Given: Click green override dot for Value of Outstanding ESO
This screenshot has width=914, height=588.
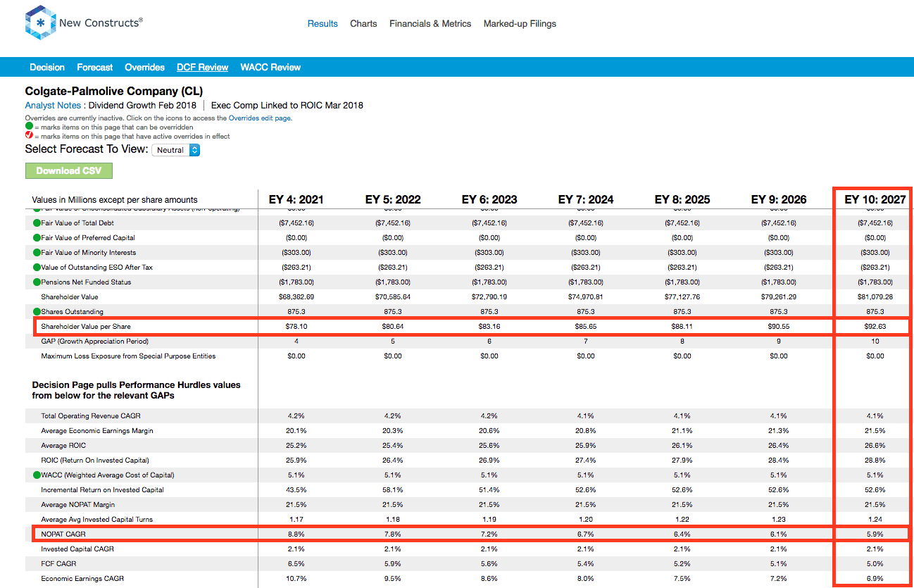Looking at the screenshot, I should tap(36, 267).
